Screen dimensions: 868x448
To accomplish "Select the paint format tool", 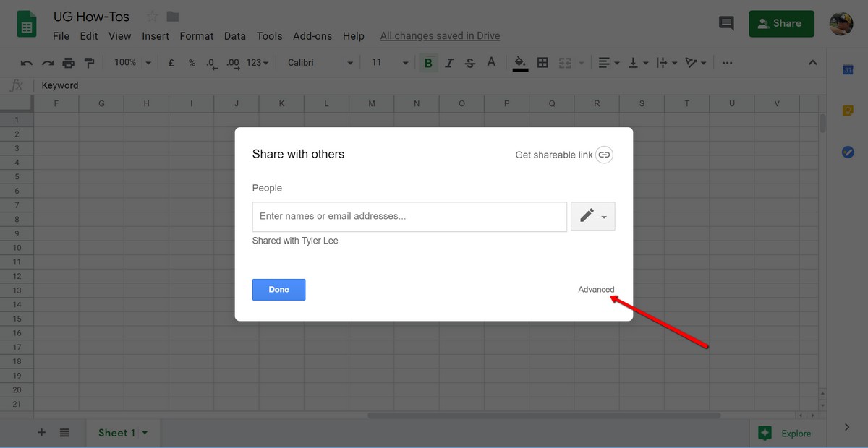I will (x=90, y=62).
